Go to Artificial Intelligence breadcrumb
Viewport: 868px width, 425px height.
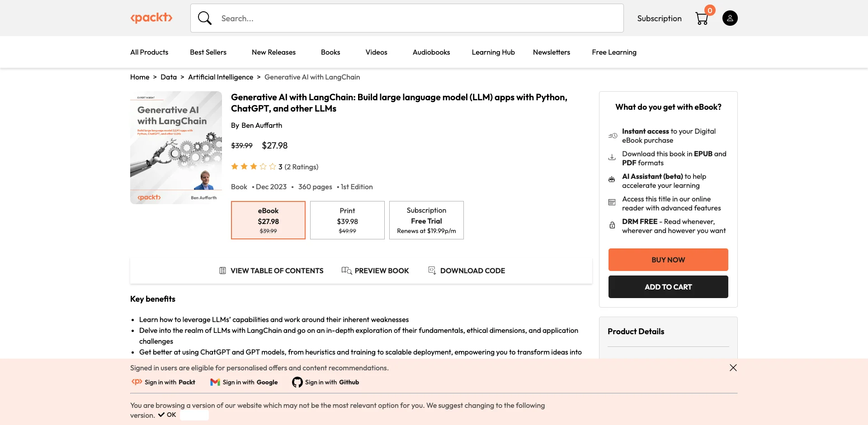221,77
